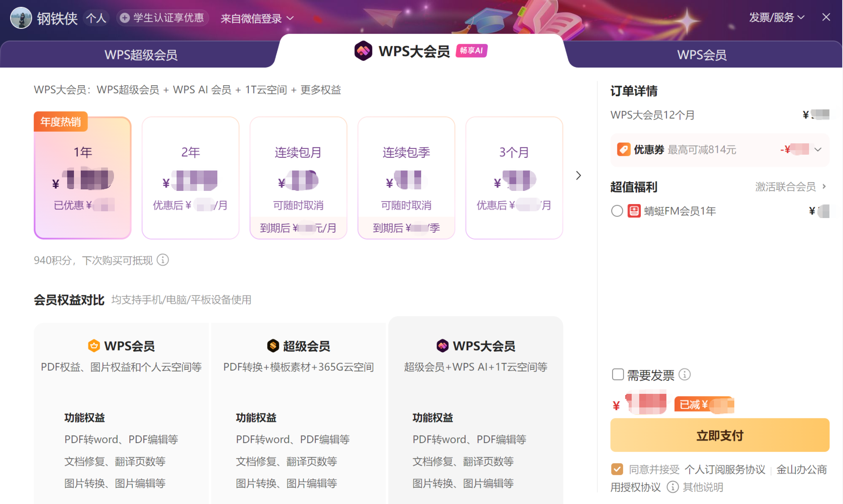Click the plus icon for student verification
The width and height of the screenshot is (843, 504).
(125, 18)
